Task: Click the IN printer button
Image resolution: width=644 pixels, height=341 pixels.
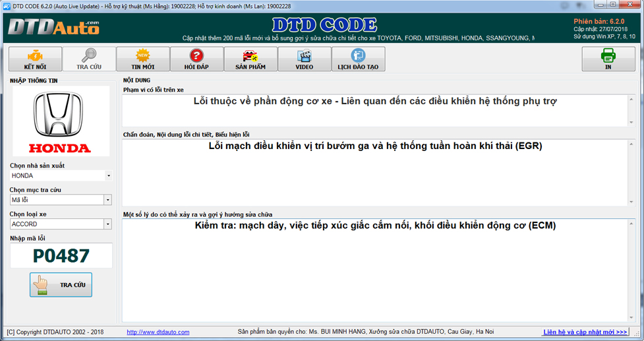Action: pos(608,59)
